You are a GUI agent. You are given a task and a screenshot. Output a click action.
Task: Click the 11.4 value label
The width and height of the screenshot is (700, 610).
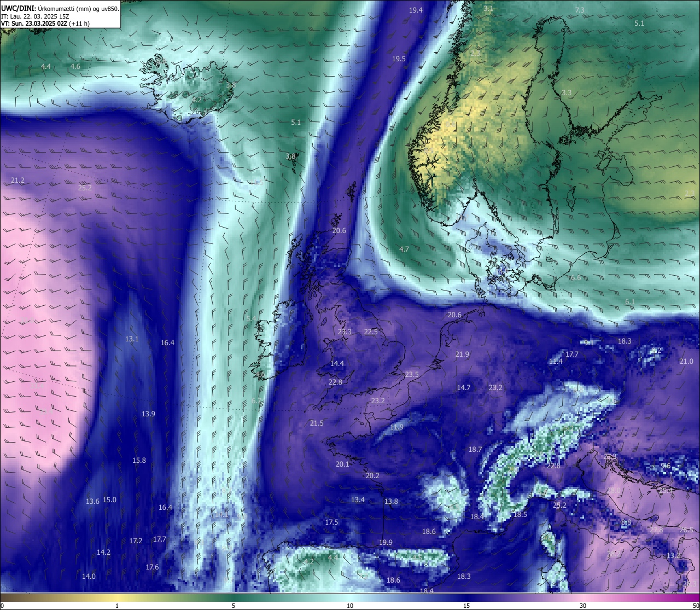pos(555,362)
